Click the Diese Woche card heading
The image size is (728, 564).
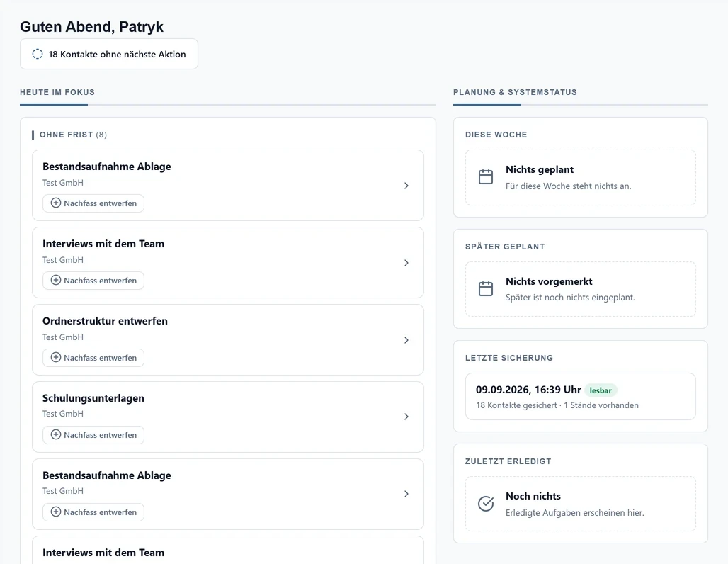coord(496,135)
